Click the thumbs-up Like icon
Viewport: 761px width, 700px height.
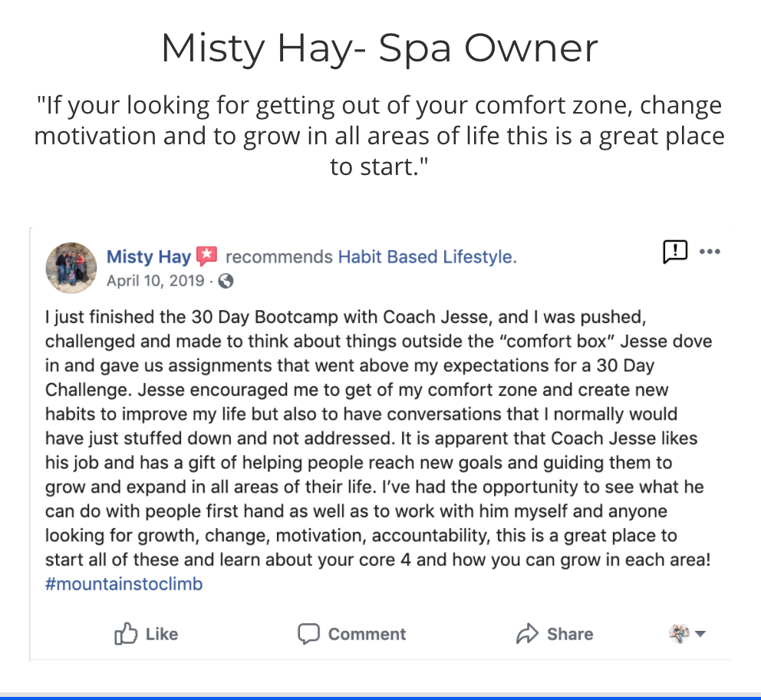126,633
